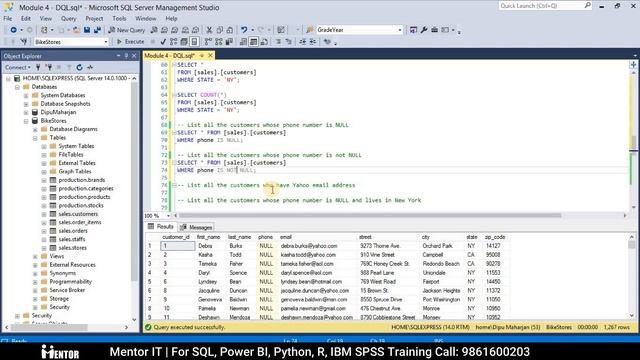Uncomment the selected lines icon
This screenshot has width=640, height=360.
coord(289,42)
